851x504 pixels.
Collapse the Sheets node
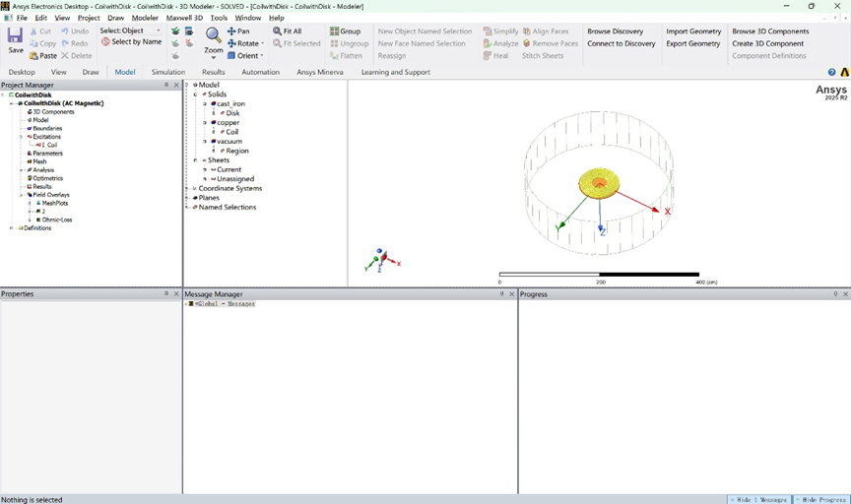(x=196, y=160)
